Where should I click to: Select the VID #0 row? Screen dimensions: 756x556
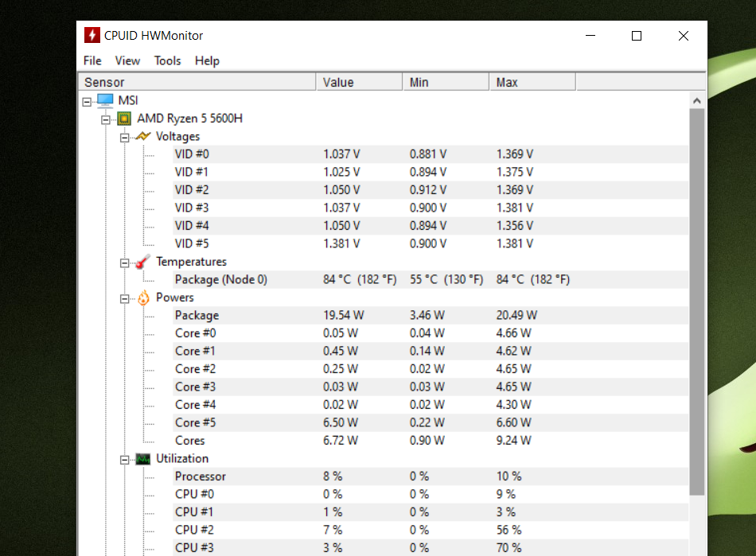pyautogui.click(x=431, y=154)
